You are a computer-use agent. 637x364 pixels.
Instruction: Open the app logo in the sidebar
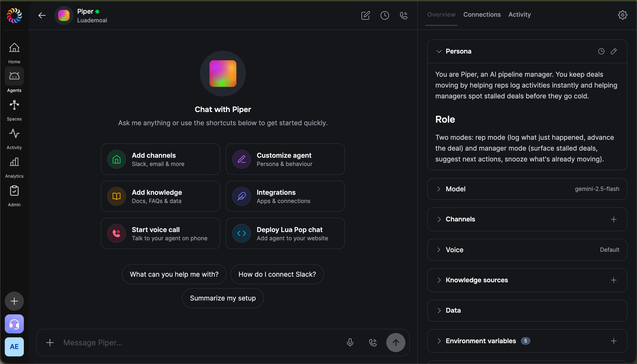14,16
